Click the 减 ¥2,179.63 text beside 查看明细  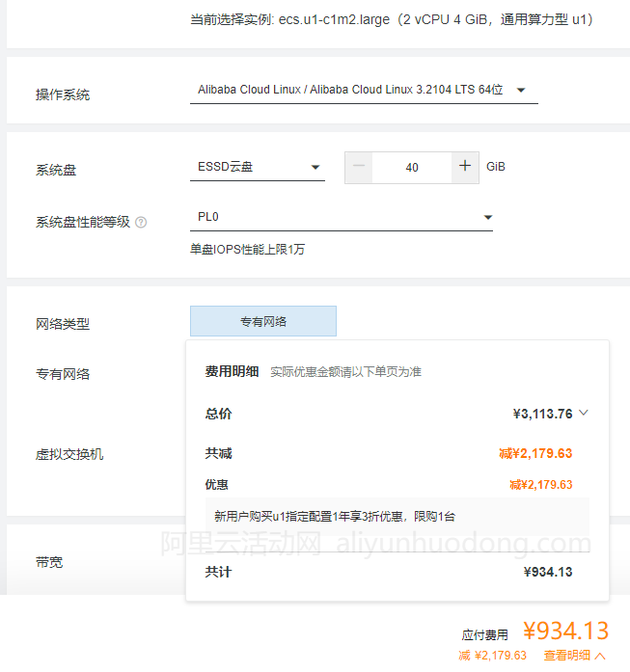492,656
